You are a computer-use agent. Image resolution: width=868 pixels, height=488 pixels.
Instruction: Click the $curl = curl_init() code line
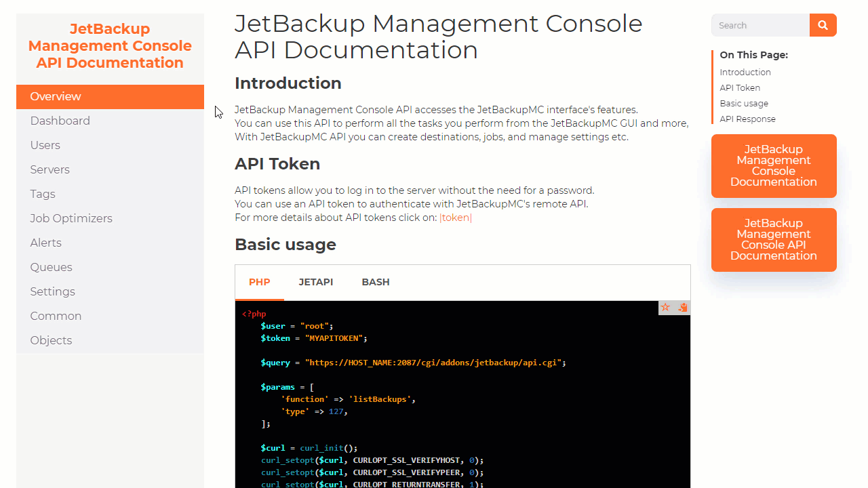click(309, 448)
